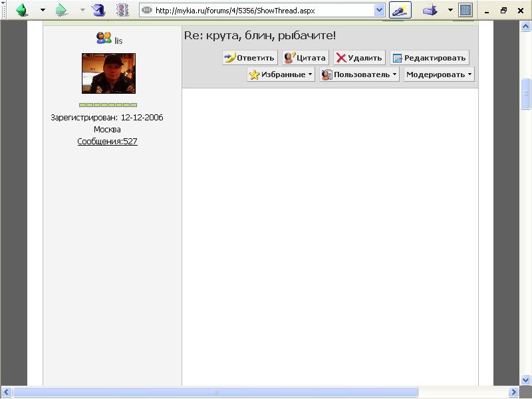Open the Пользователь user menu
This screenshot has width=532, height=399.
pos(359,74)
